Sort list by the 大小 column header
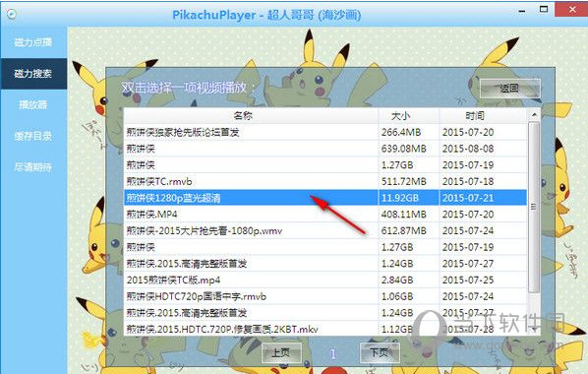 [x=409, y=116]
